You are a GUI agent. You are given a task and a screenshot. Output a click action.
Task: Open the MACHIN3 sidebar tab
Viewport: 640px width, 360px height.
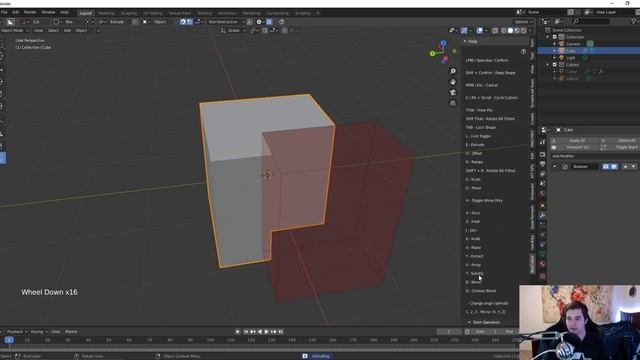pos(532,139)
